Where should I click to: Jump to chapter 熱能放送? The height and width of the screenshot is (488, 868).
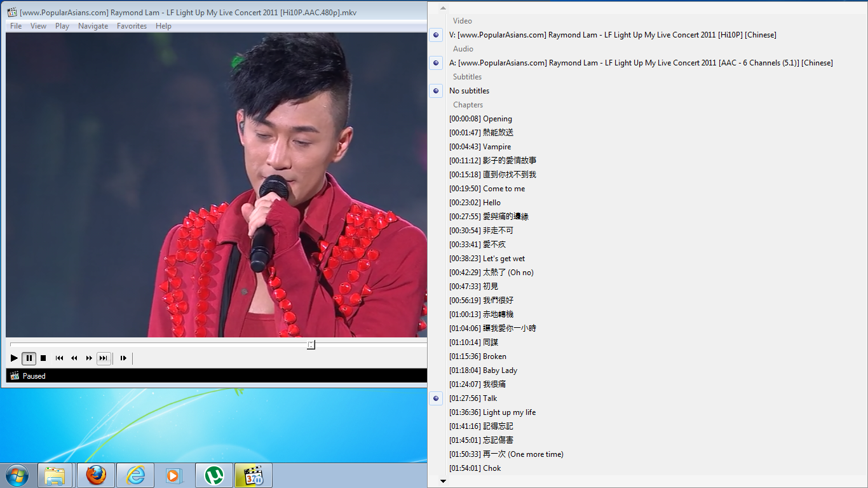click(x=648, y=133)
